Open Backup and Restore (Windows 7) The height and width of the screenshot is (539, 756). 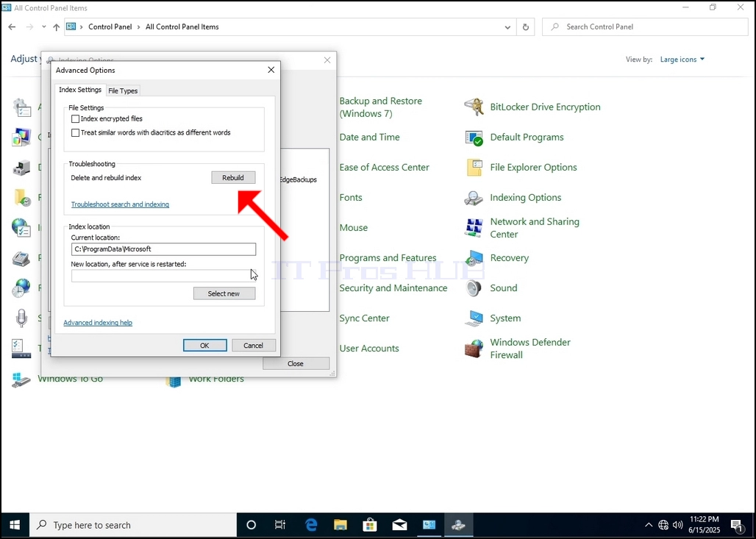pos(381,107)
